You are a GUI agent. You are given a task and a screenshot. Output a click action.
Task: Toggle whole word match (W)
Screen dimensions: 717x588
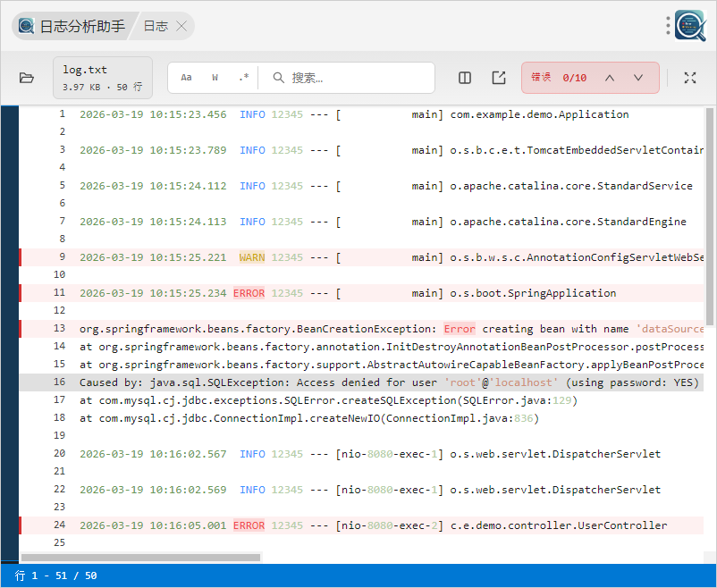215,78
